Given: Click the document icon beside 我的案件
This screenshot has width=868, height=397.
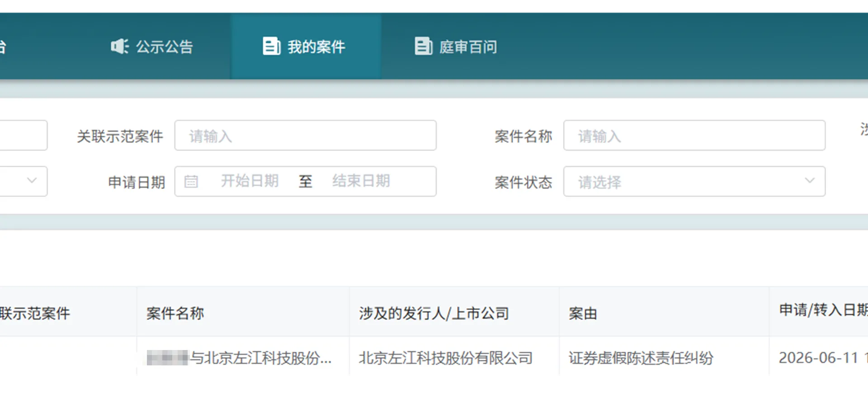Looking at the screenshot, I should 272,46.
